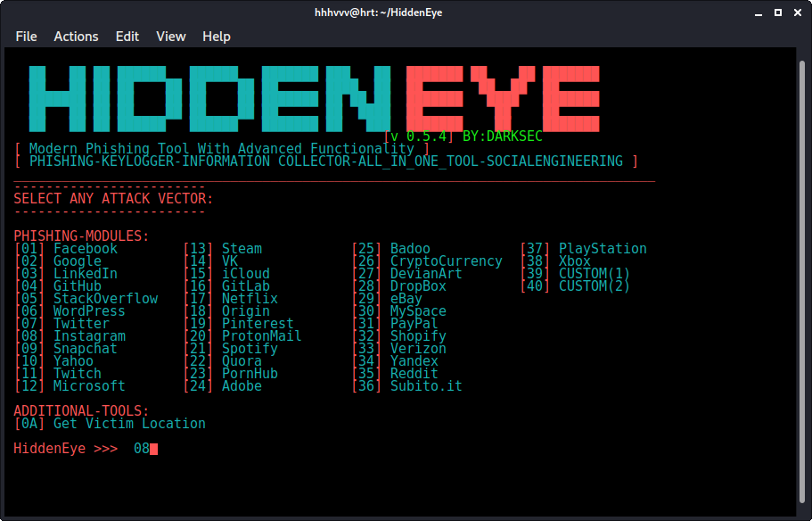Click the text 'Xbox'
Screen dimensions: 812x521
(x=575, y=261)
